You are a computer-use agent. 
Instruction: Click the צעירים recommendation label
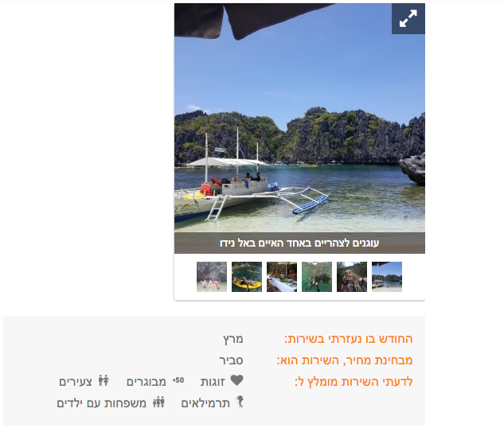(76, 382)
